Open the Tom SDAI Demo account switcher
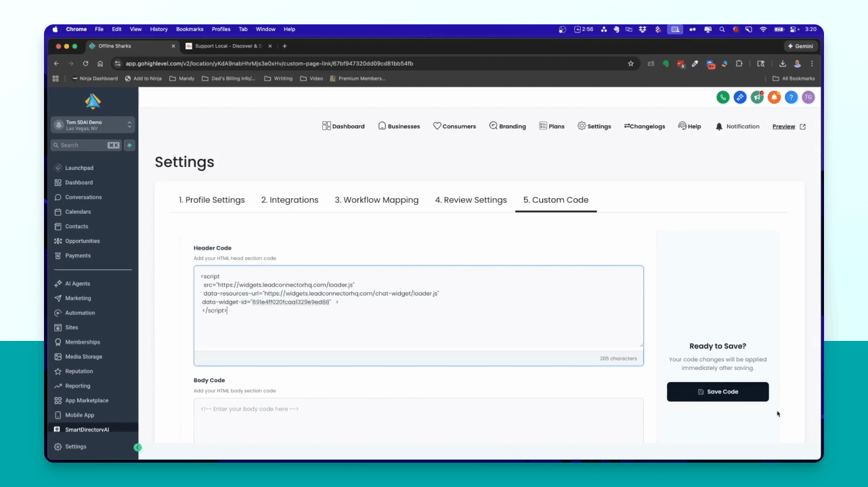This screenshot has height=487, width=868. coord(93,125)
